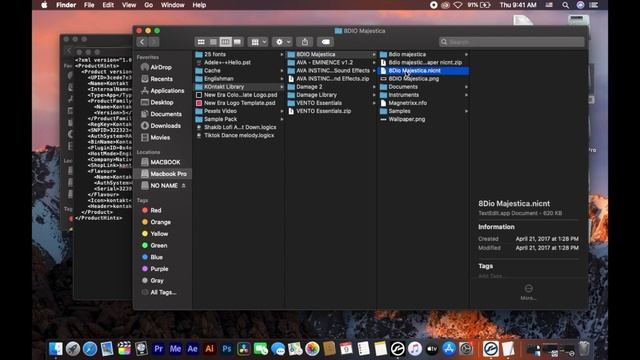Go to Documents in the sidebar favorites
This screenshot has height=360, width=640.
[166, 114]
